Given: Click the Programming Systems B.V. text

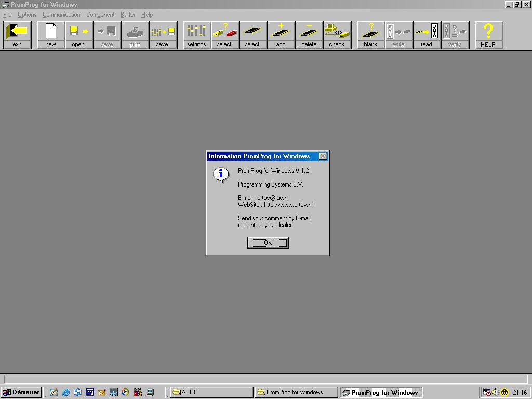Looking at the screenshot, I should point(270,184).
